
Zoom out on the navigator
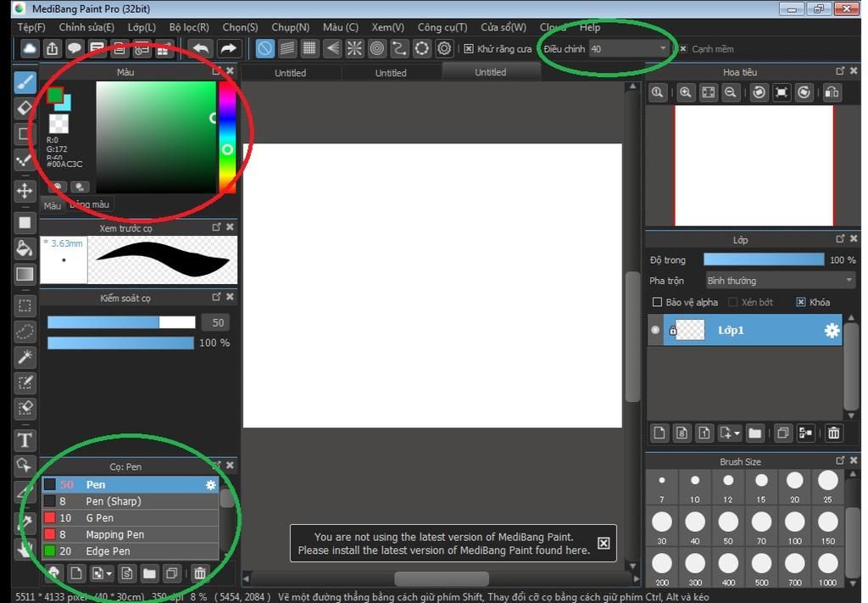point(730,92)
